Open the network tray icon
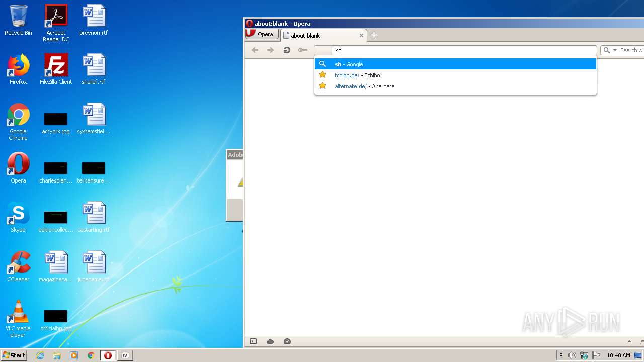This screenshot has height=362, width=644. coord(584,355)
